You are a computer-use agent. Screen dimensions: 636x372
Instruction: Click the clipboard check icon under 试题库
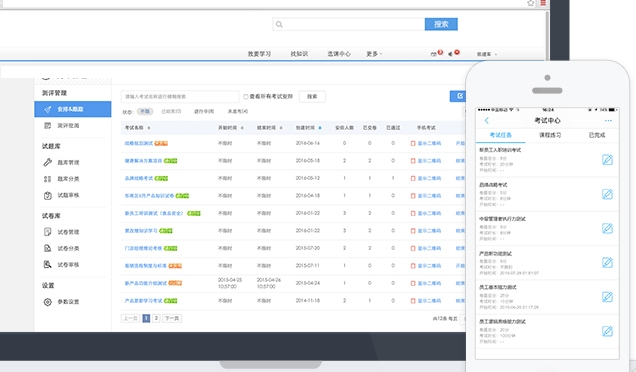pyautogui.click(x=47, y=196)
